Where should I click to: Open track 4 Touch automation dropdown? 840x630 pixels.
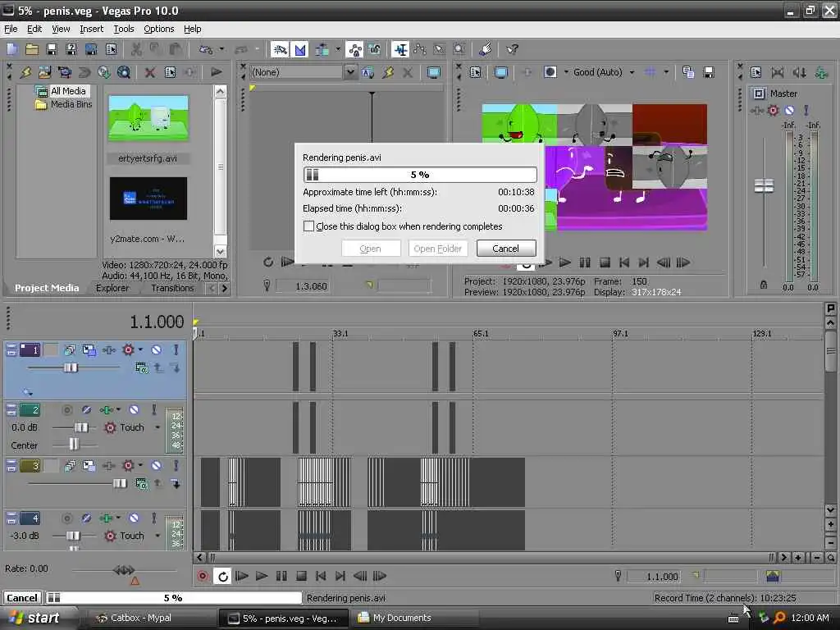coord(157,536)
